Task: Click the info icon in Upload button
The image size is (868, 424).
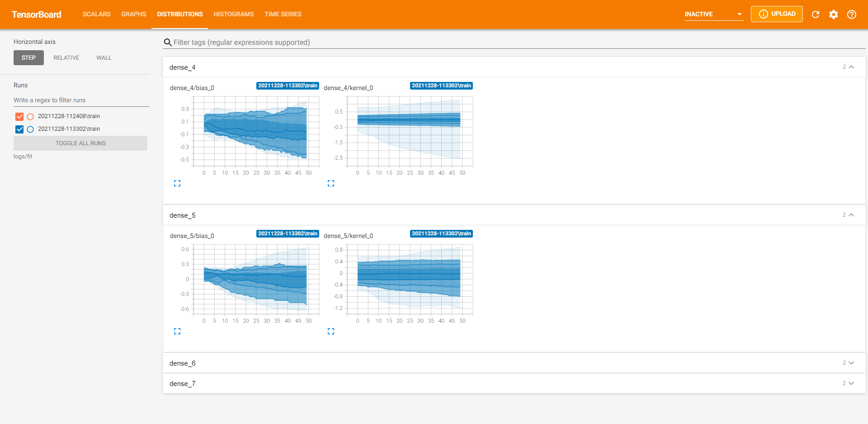Action: point(764,14)
